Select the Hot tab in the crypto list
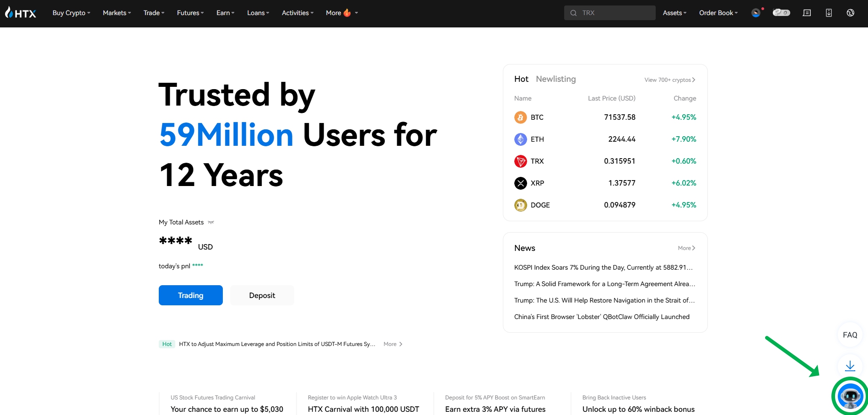Image resolution: width=868 pixels, height=415 pixels. point(521,79)
